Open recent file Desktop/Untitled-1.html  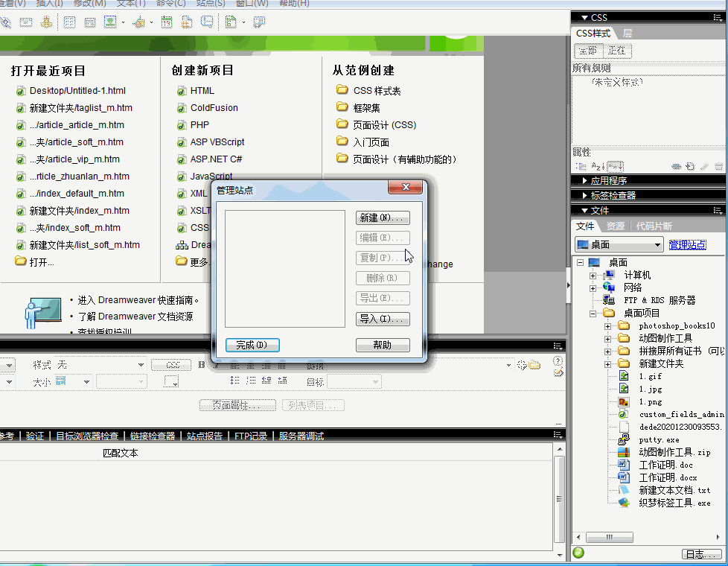77,91
